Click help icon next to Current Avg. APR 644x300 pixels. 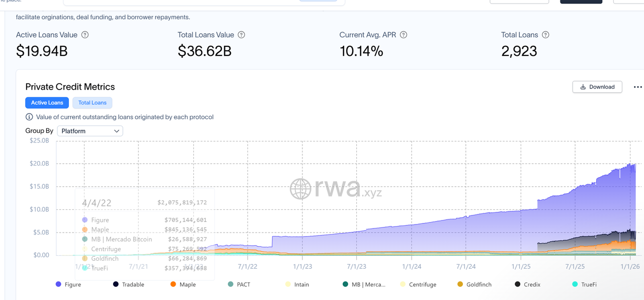coord(404,35)
